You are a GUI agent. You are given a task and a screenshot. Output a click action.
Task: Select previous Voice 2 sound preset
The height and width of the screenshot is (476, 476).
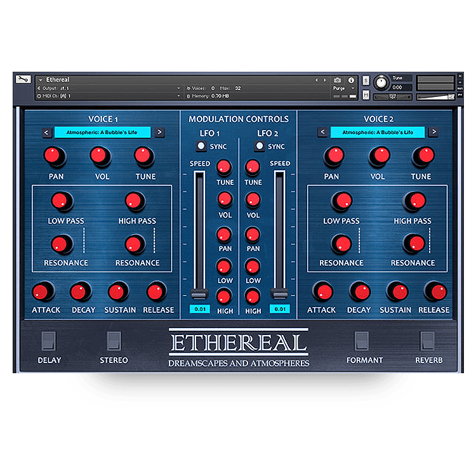(322, 132)
